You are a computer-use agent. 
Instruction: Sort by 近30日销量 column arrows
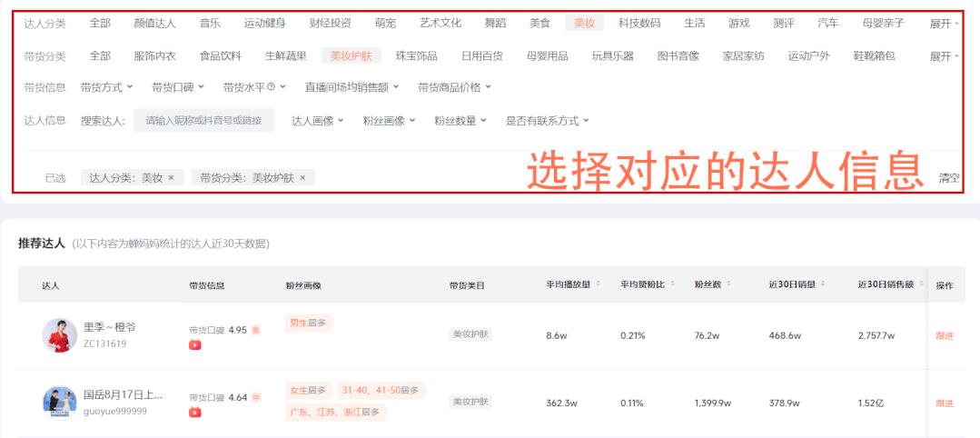pos(823,285)
